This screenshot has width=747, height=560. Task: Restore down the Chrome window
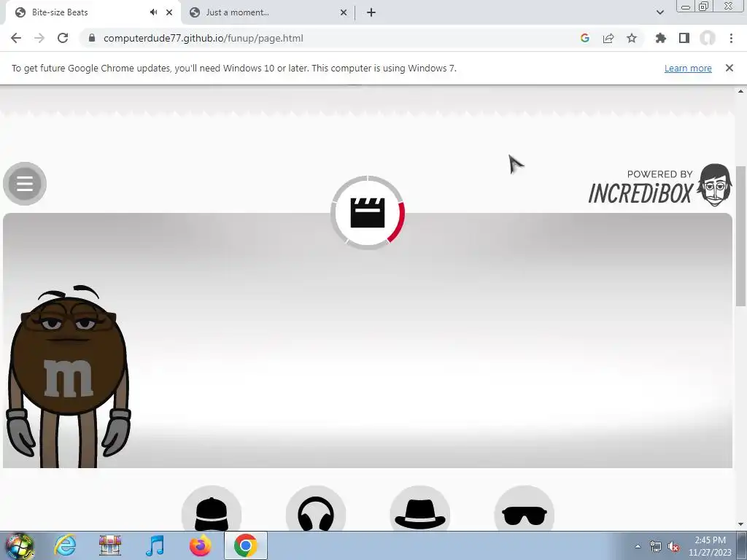(x=703, y=6)
